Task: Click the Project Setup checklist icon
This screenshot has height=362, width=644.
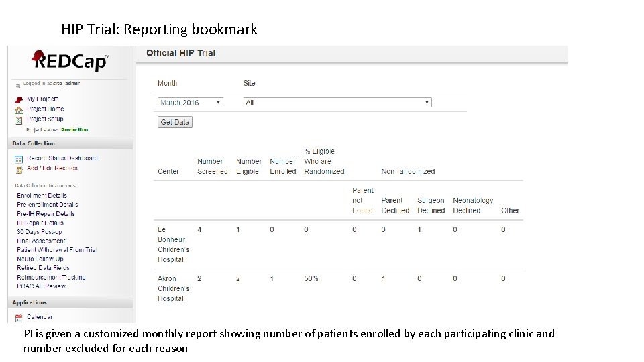Action: click(19, 120)
